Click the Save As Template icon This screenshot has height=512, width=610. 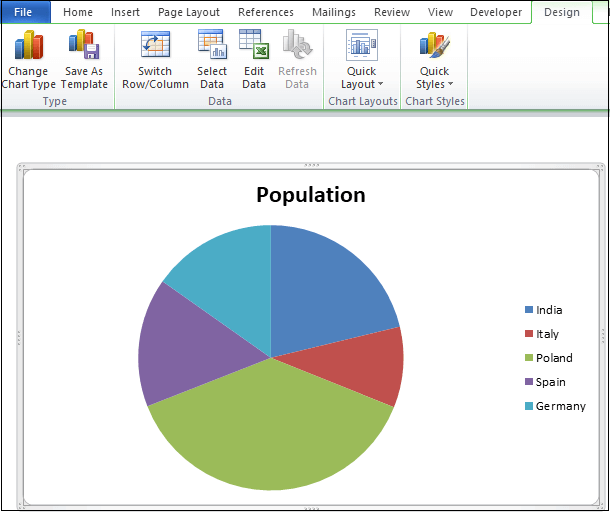(84, 46)
